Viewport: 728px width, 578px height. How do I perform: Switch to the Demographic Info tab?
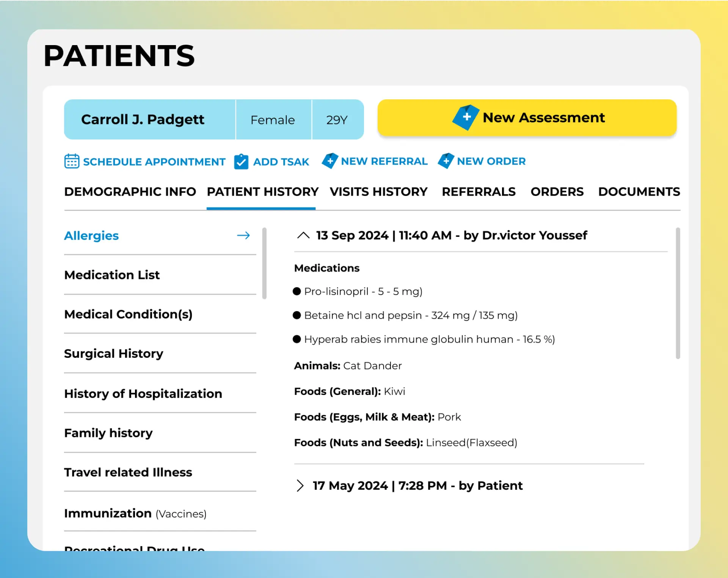(130, 192)
